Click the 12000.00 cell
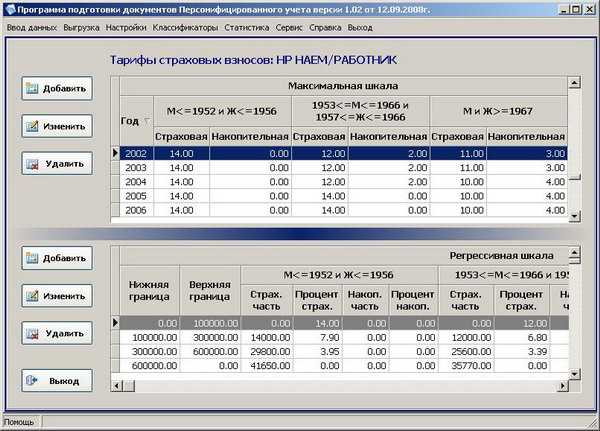Viewport: 600px width, 431px height. 466,338
